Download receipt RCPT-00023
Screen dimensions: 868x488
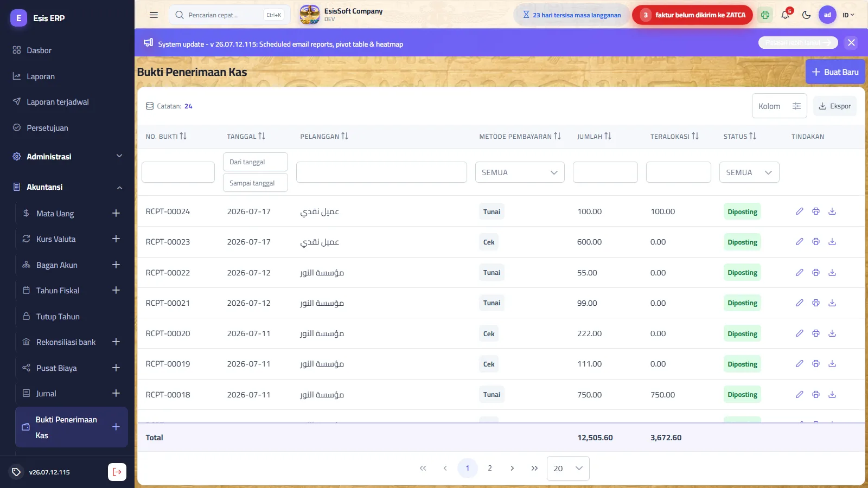pos(832,242)
